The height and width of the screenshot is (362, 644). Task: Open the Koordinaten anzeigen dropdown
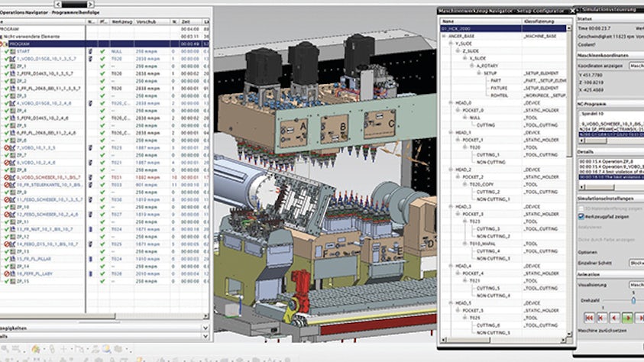pos(636,66)
